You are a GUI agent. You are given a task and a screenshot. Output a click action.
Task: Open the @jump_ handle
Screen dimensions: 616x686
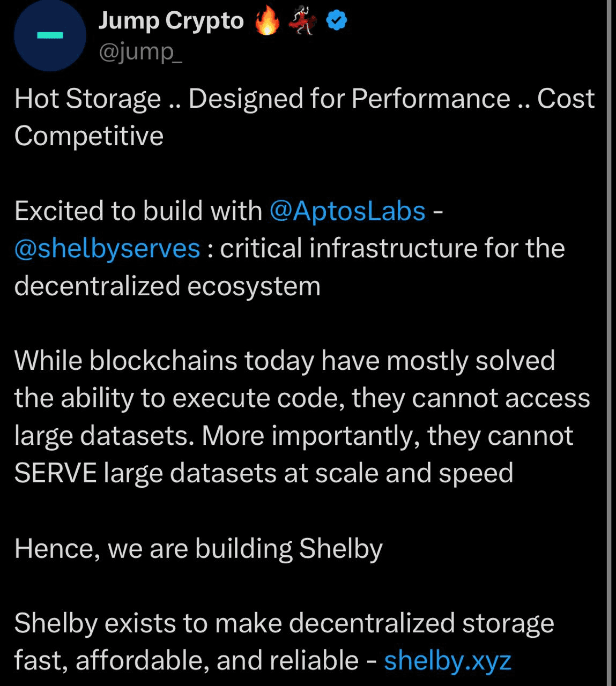click(140, 52)
